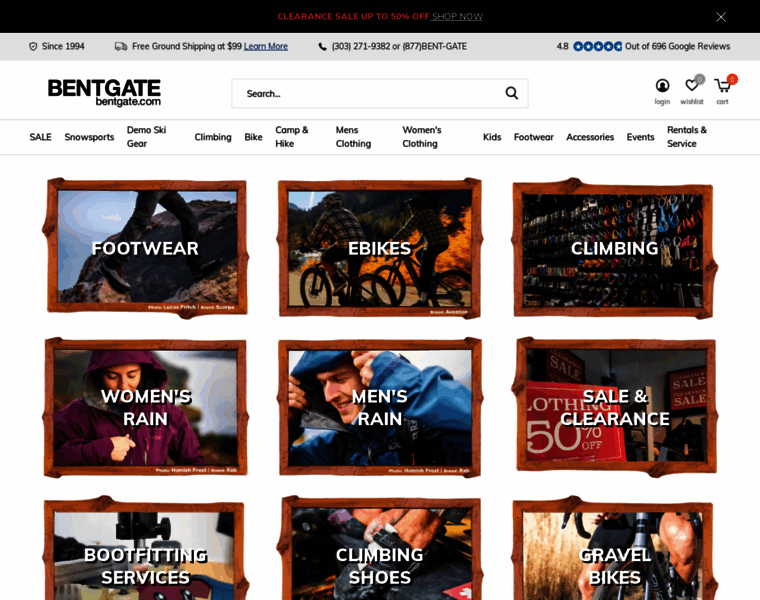Screen dimensions: 760x600
Task: Open the WOMEN'S RAIN category tile
Action: point(145,407)
